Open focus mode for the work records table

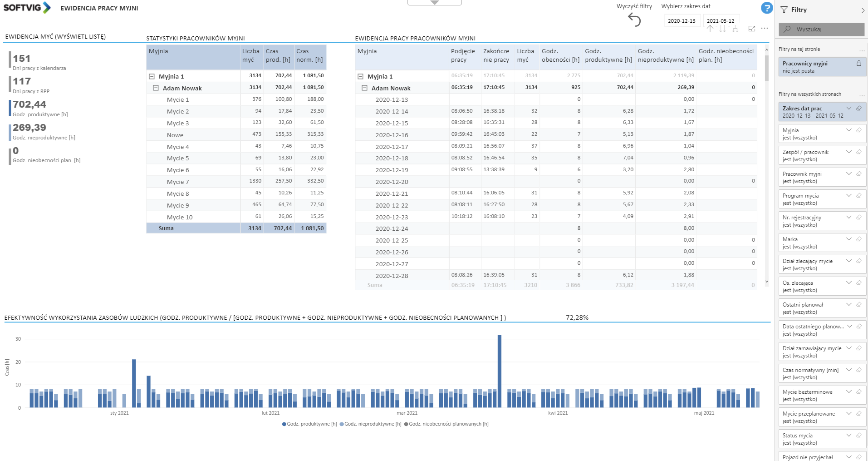click(x=751, y=29)
